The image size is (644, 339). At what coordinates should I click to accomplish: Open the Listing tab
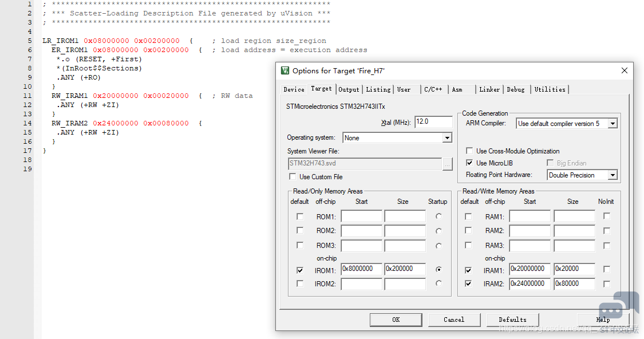(378, 89)
